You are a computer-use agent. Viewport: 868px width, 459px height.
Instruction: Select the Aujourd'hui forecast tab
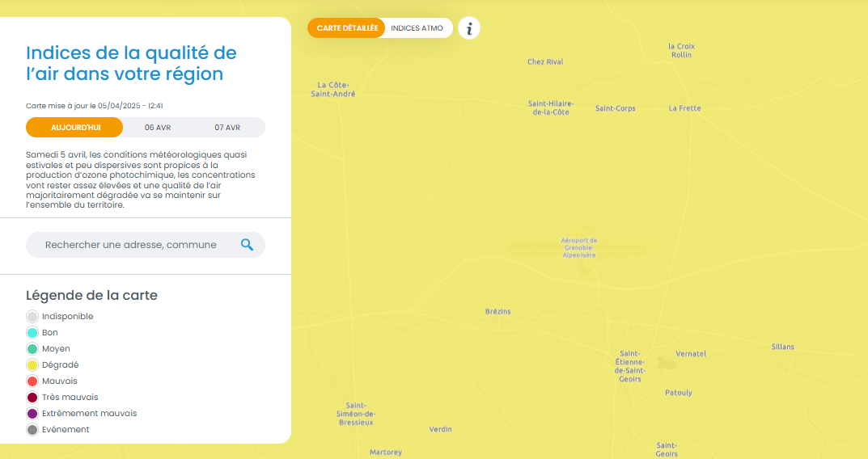(75, 128)
